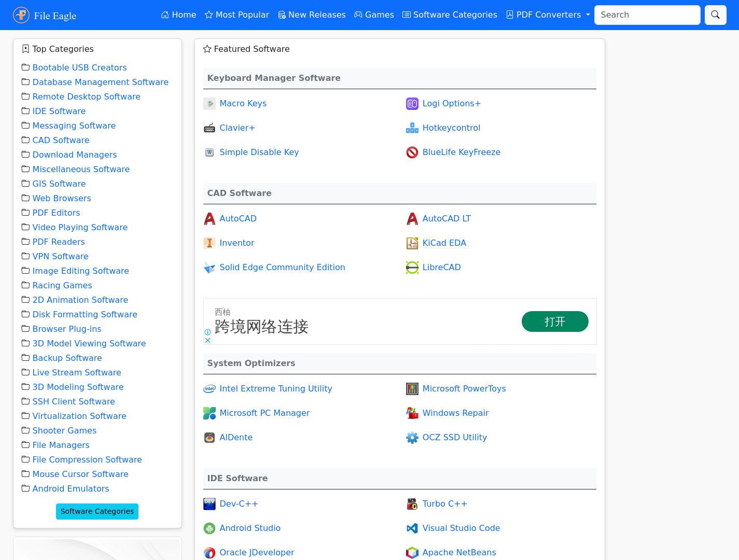Open Most Popular in the navbar

click(237, 15)
